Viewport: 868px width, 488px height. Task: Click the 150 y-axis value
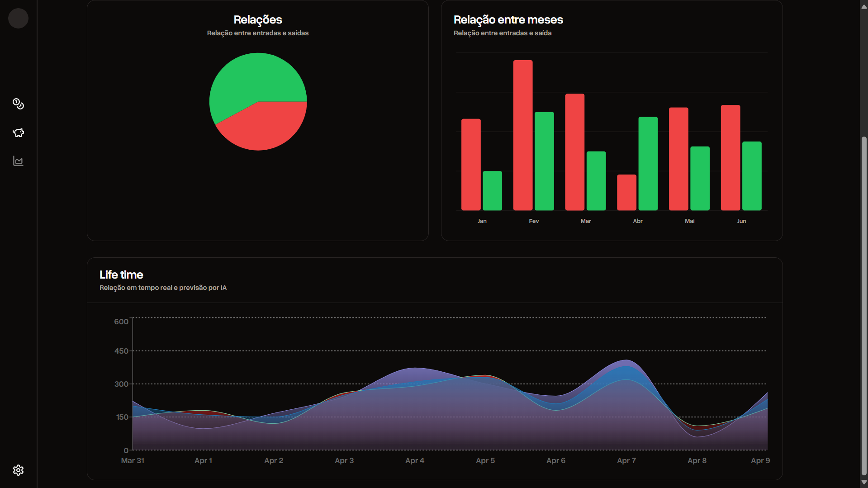click(x=122, y=417)
